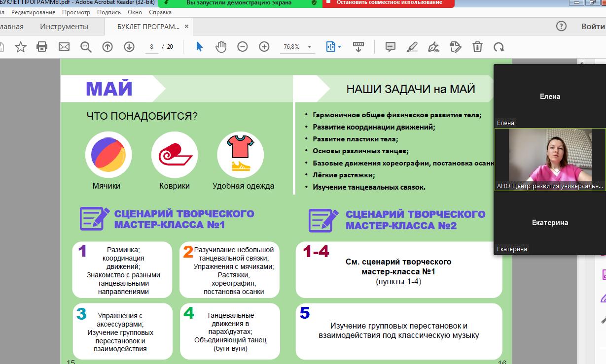This screenshot has width=606, height=364.
Task: Click СЦЕНАРИЙ ТВОРЧЕСКОГО МАСТЕР-КЛАССА №2 heading
Action: [x=415, y=220]
